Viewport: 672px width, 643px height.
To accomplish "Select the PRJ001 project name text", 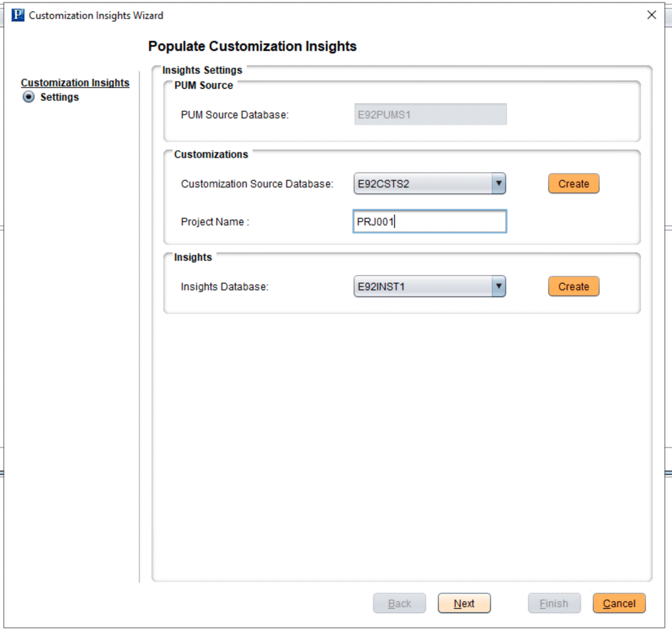I will (374, 221).
